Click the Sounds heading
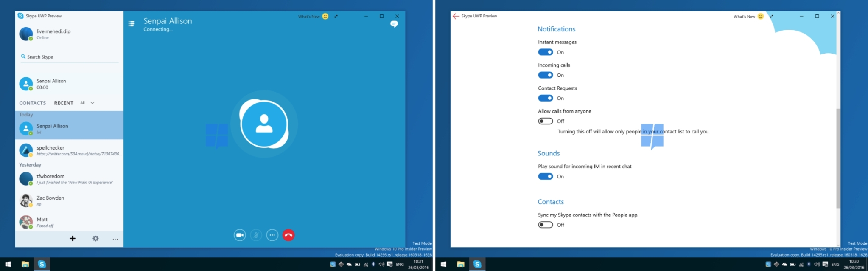The image size is (868, 271). click(549, 153)
